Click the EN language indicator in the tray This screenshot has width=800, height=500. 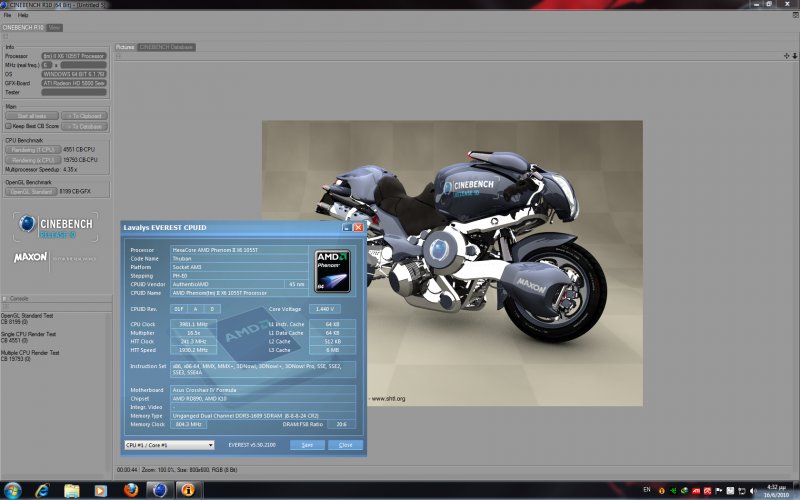tap(647, 490)
